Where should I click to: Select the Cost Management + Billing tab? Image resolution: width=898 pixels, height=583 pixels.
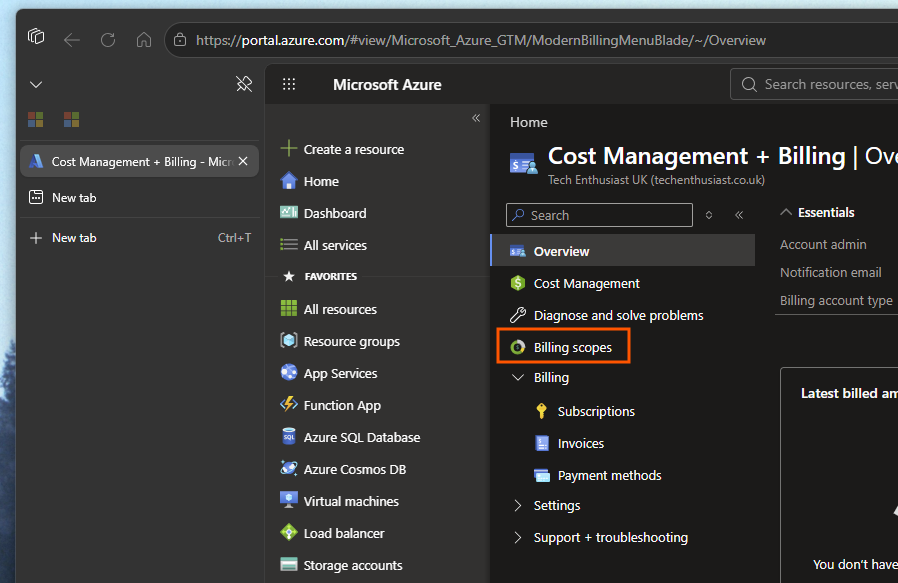(x=139, y=161)
